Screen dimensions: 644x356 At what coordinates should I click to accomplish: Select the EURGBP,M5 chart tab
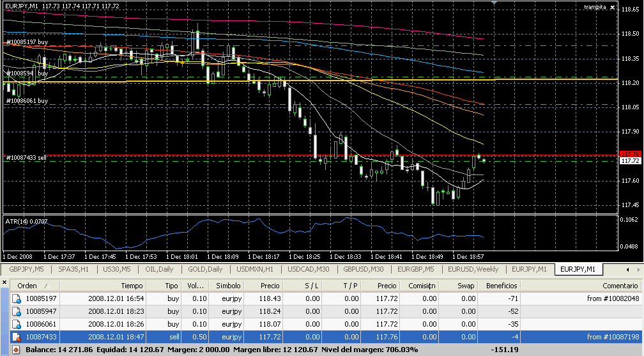pos(416,269)
